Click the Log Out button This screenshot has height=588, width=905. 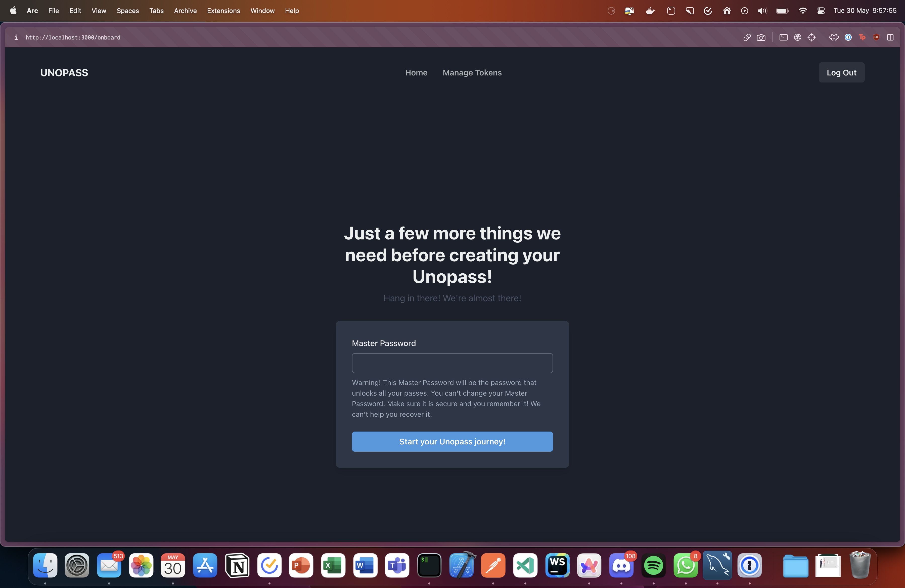point(841,73)
